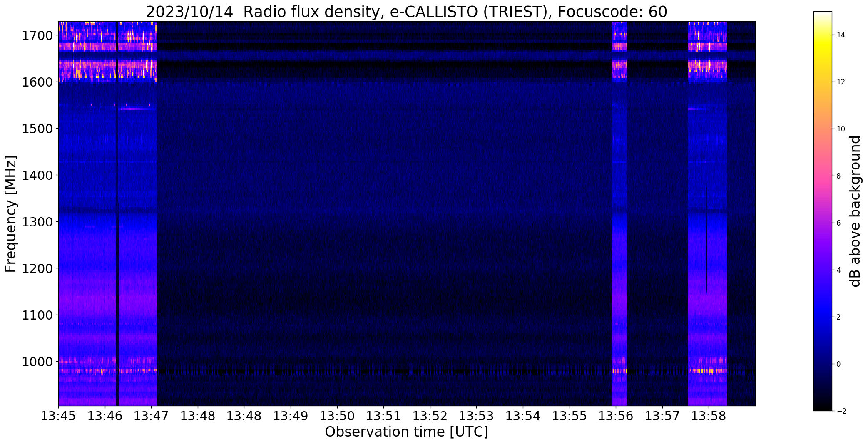Click the 1000 frequency tick label
This screenshot has width=868, height=444.
37,362
